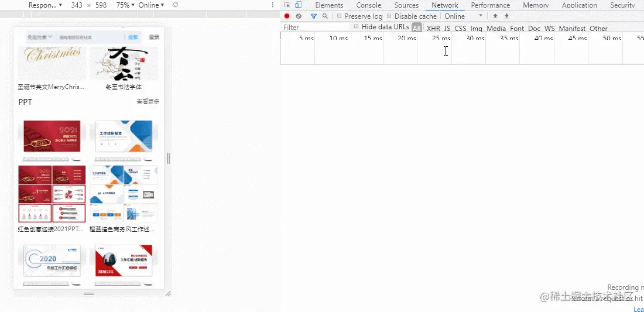Viewport: 644px width, 312px height.
Task: Filter requests by Media
Action: 496,28
